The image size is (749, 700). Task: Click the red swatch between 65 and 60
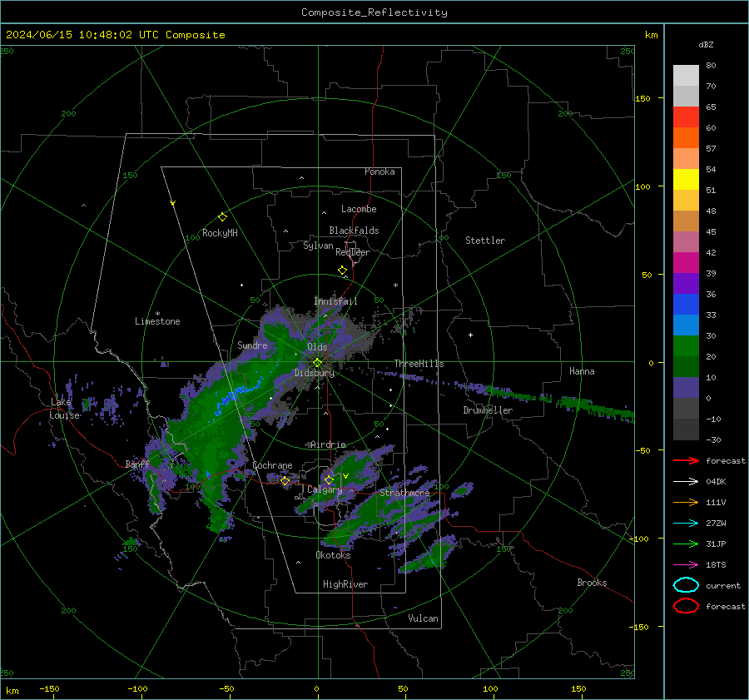[x=686, y=117]
